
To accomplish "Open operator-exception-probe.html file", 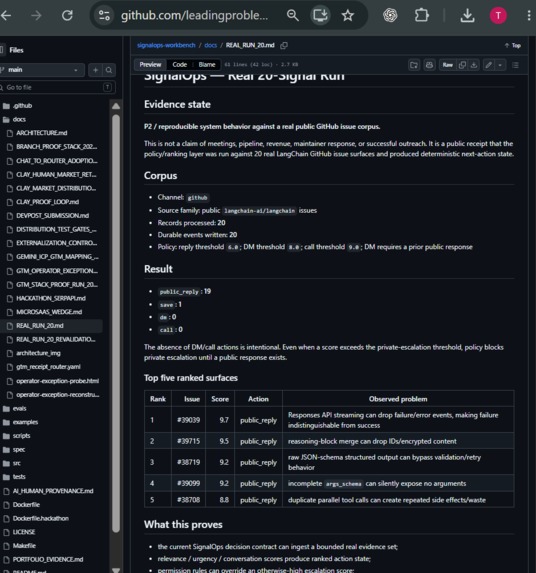I will (x=57, y=381).
